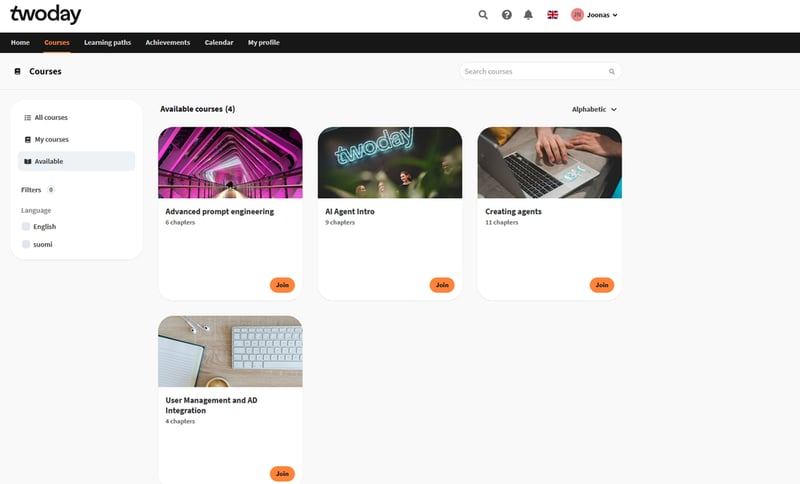Select My courses in sidebar
Viewport: 800px width, 484px height.
coord(51,139)
